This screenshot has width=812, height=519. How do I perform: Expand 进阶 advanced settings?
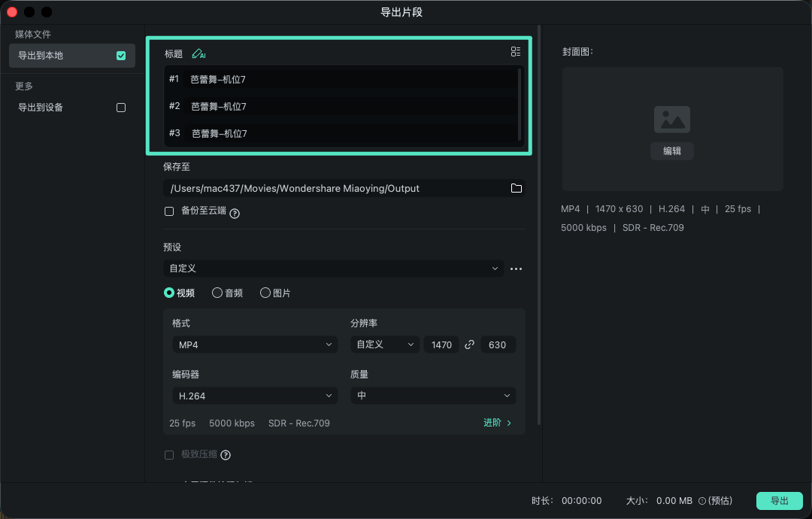[x=498, y=423]
